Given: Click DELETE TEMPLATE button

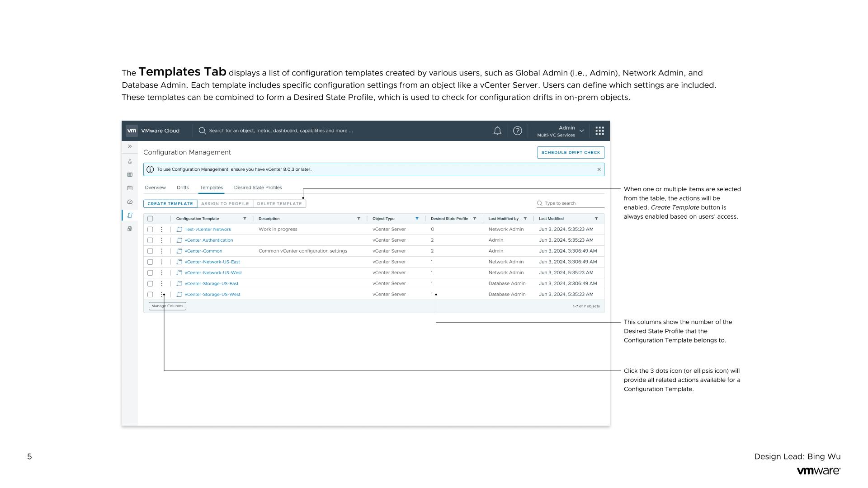Looking at the screenshot, I should tap(279, 204).
